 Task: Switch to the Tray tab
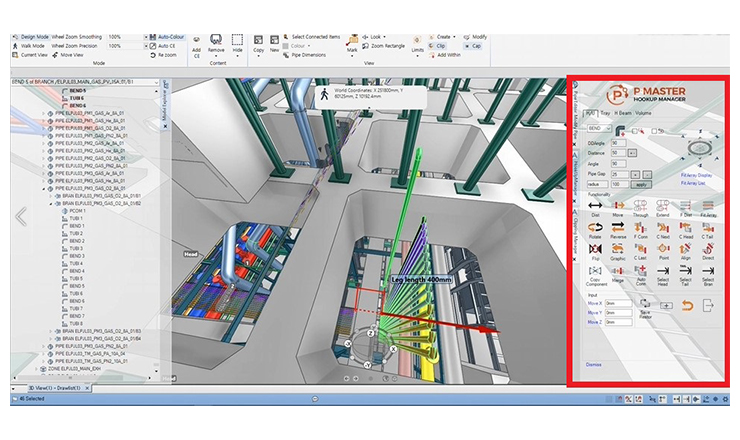[x=606, y=114]
